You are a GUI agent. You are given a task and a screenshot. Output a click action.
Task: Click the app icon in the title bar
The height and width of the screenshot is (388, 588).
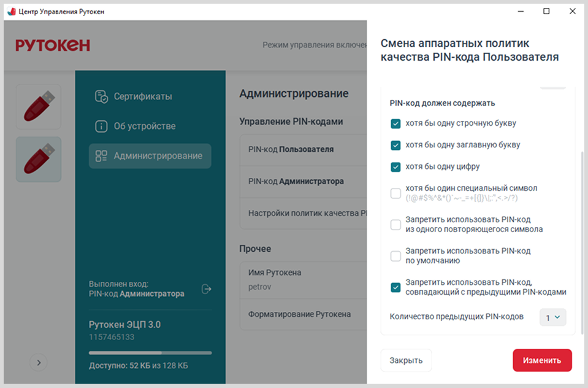[x=10, y=12]
